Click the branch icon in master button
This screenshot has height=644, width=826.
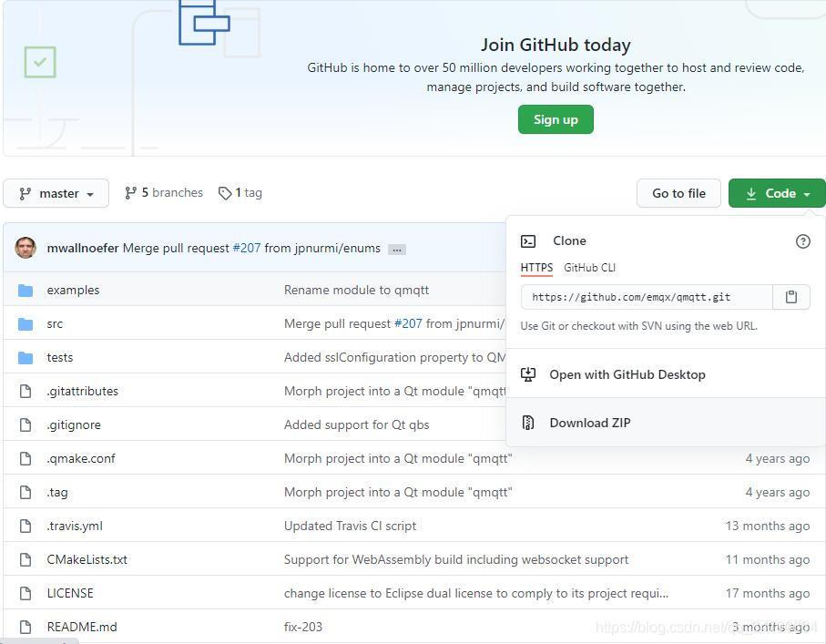coord(25,194)
